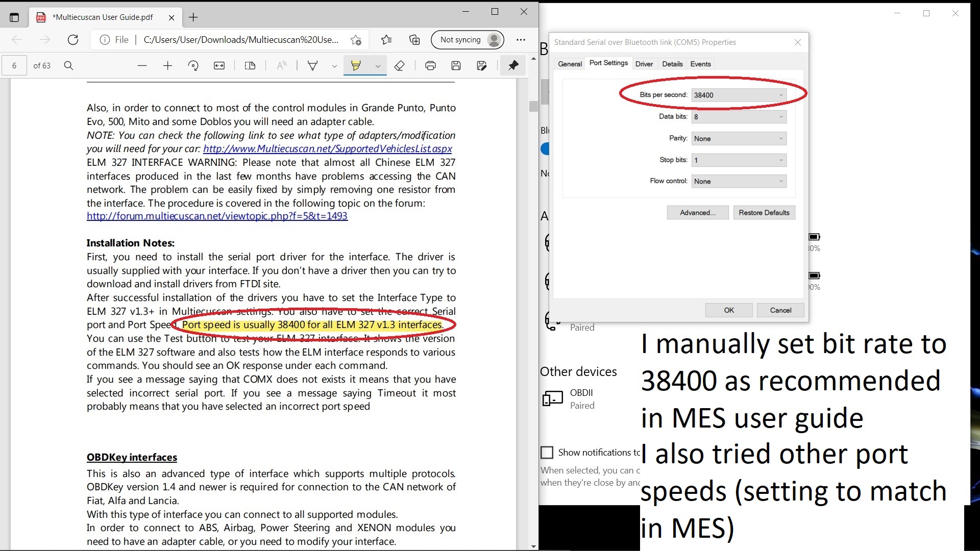Rotate the PDF page icon

tap(193, 65)
